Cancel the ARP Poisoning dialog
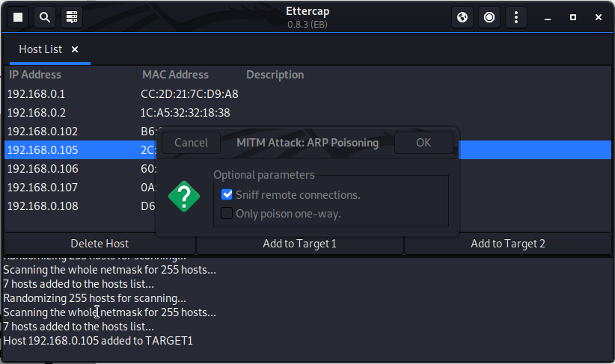Viewport: 615px width, 364px height. [x=191, y=143]
